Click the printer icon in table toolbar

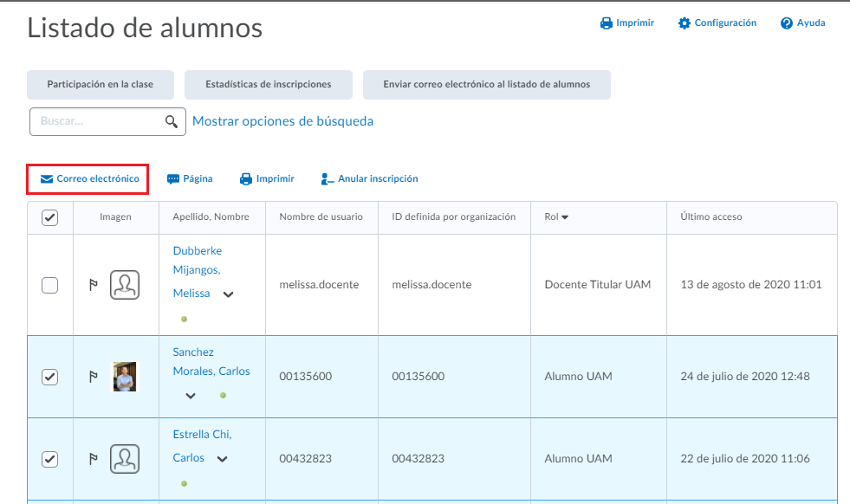click(x=246, y=179)
